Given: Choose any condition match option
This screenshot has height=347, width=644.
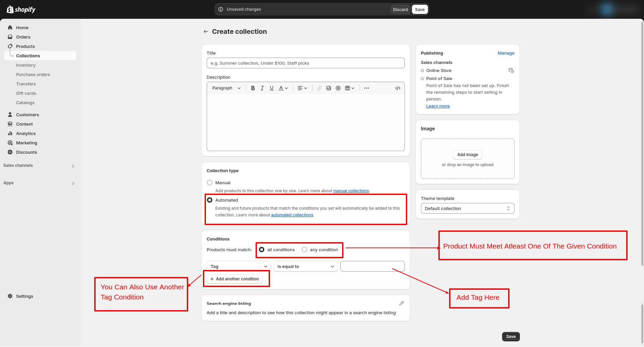Looking at the screenshot, I should [x=305, y=250].
